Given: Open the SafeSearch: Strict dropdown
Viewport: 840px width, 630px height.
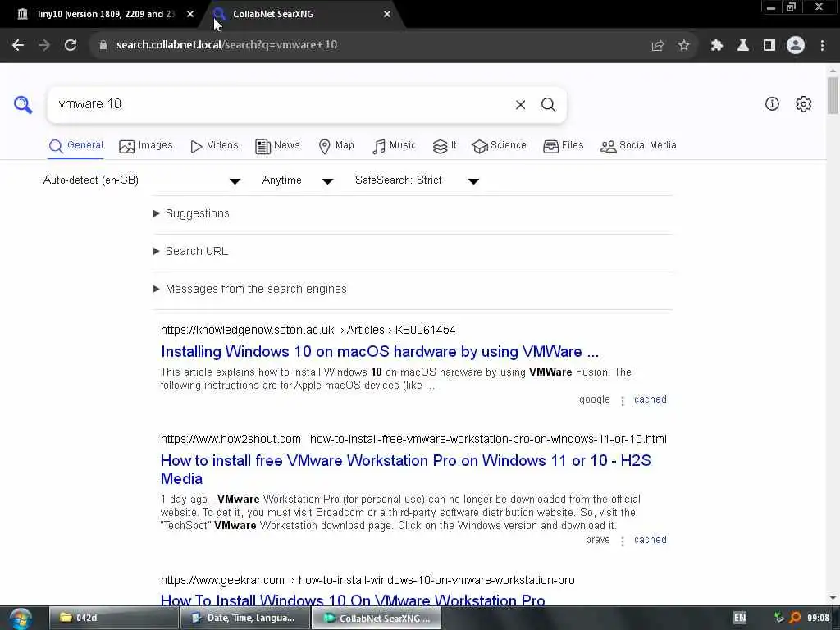Looking at the screenshot, I should click(416, 180).
